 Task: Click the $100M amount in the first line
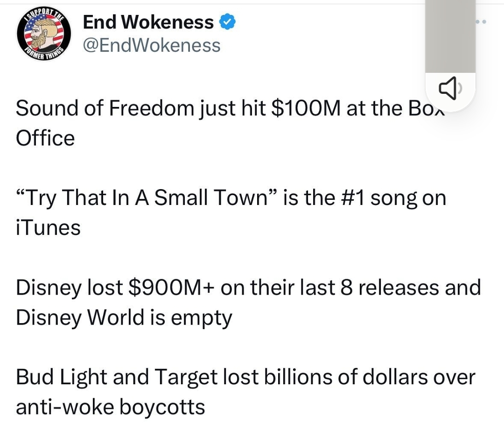pyautogui.click(x=306, y=108)
